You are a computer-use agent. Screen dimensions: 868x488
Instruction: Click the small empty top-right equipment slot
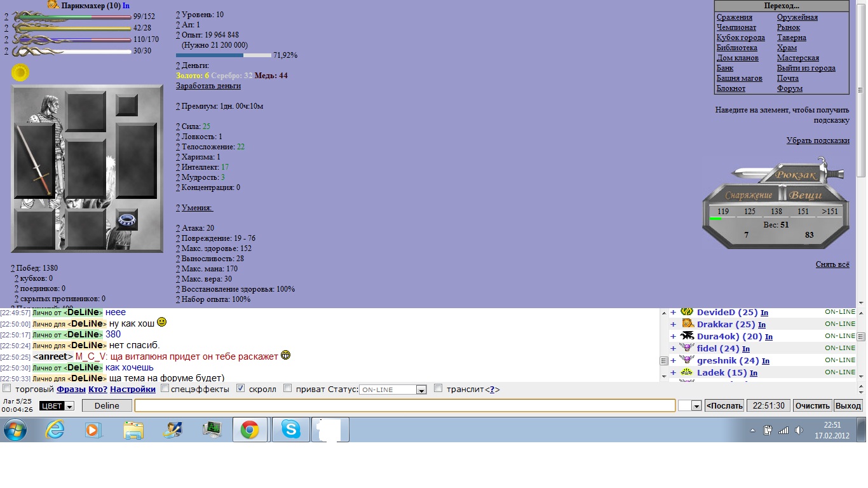pos(127,105)
